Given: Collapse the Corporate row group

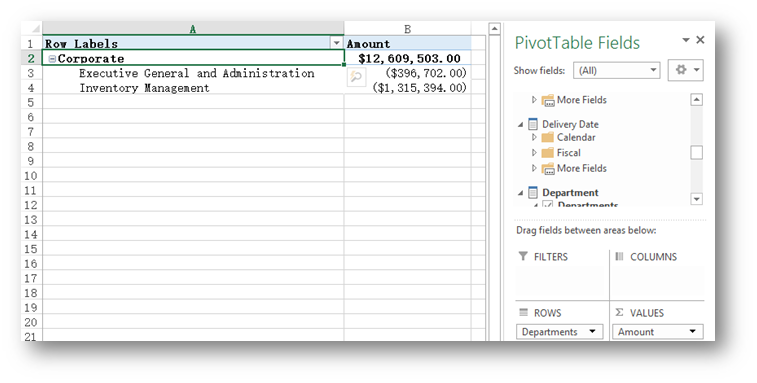Looking at the screenshot, I should [x=52, y=59].
